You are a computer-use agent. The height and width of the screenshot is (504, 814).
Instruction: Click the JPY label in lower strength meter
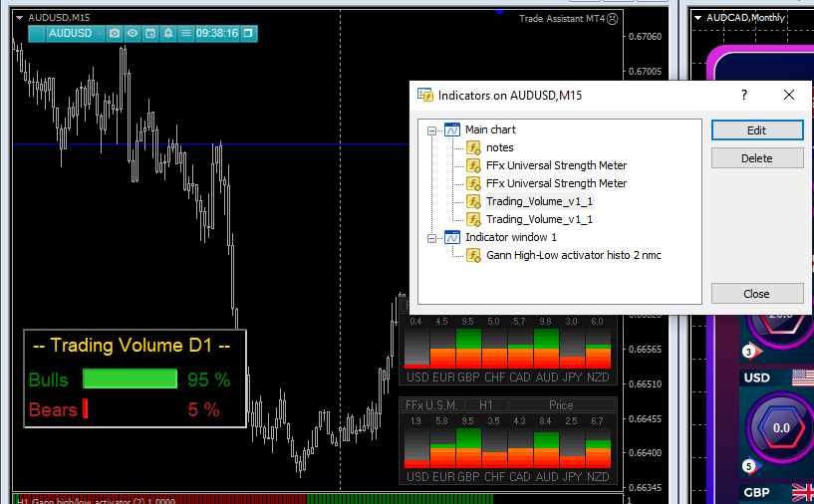572,476
